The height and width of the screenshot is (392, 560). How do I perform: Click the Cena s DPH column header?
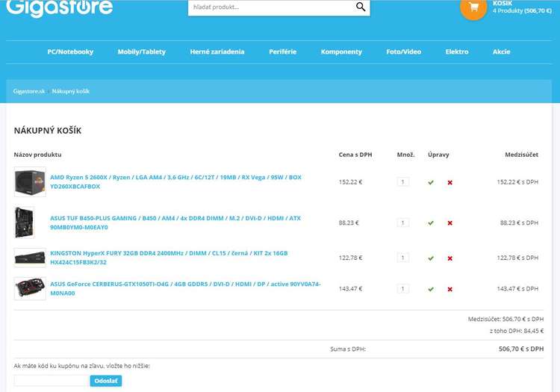pos(355,155)
